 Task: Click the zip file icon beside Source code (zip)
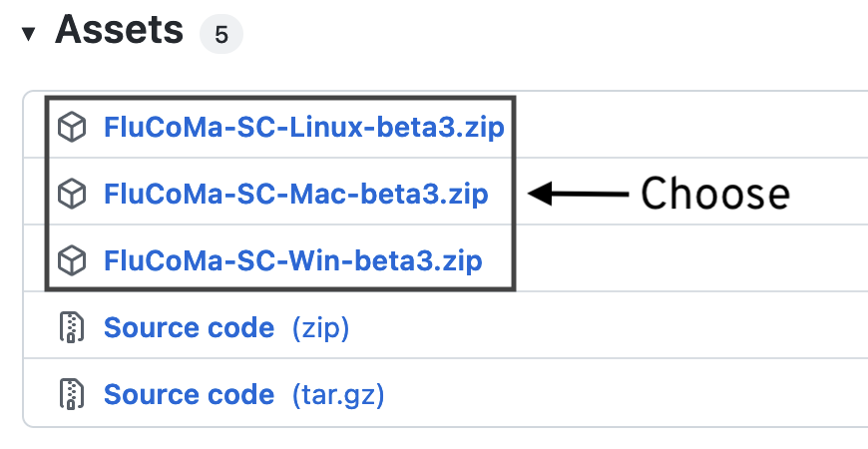coord(72,327)
